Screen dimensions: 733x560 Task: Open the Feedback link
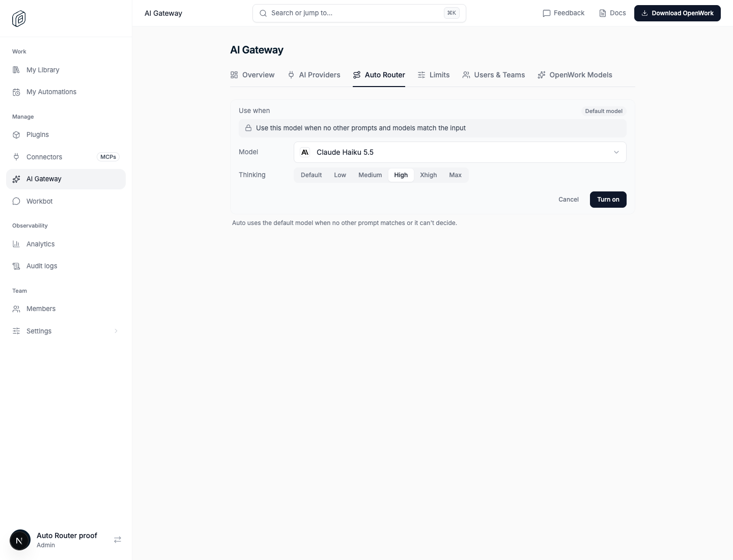click(563, 13)
